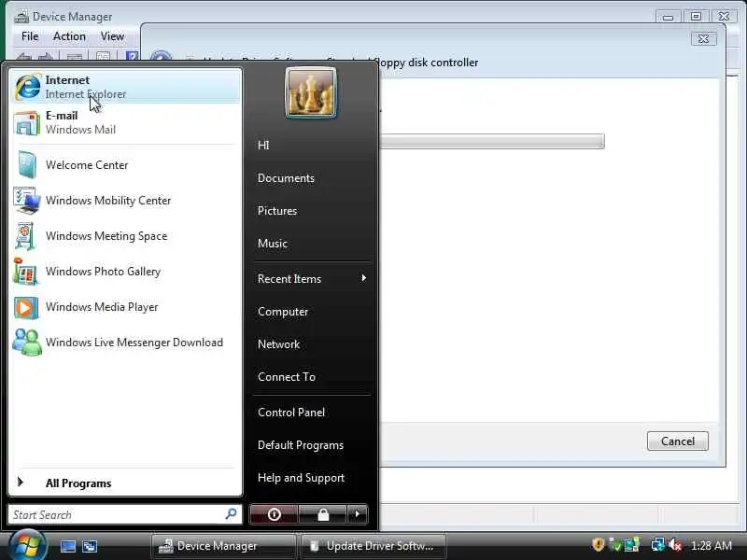
Task: Open the Welcome Center
Action: (x=125, y=165)
